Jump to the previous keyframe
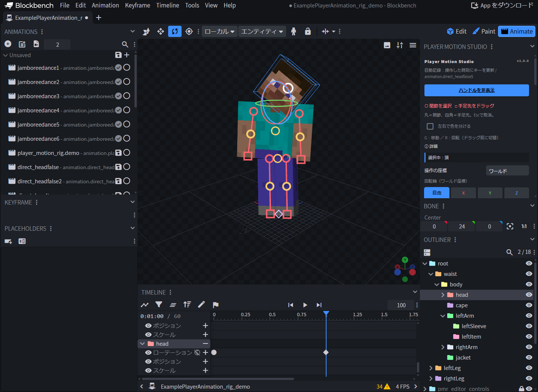 click(291, 305)
